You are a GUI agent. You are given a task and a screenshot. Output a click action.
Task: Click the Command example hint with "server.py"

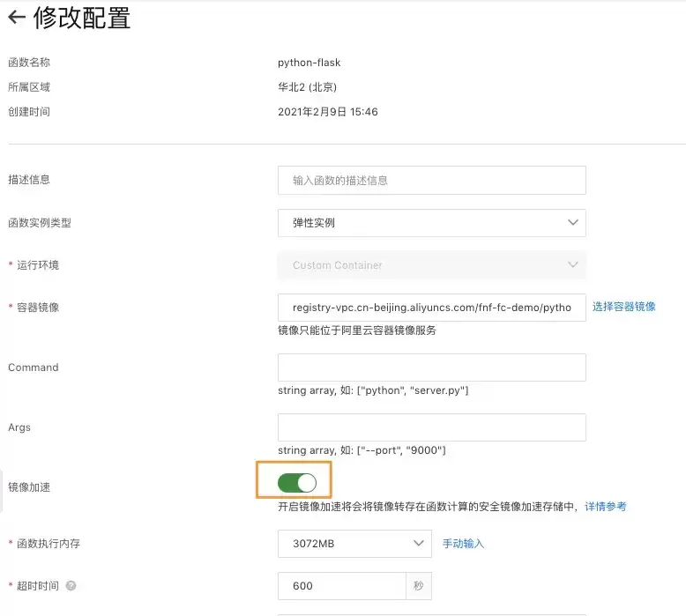pos(373,390)
